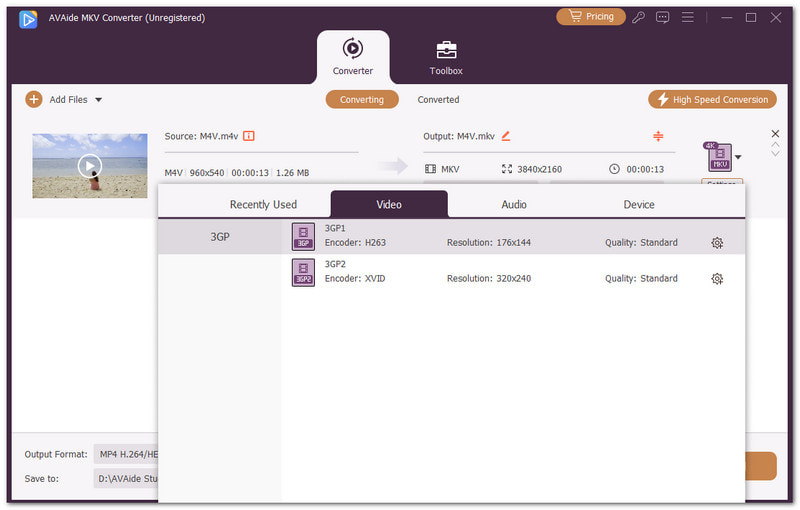Show source info icon next to M4V.m4v
The image size is (800, 510).
(x=248, y=136)
